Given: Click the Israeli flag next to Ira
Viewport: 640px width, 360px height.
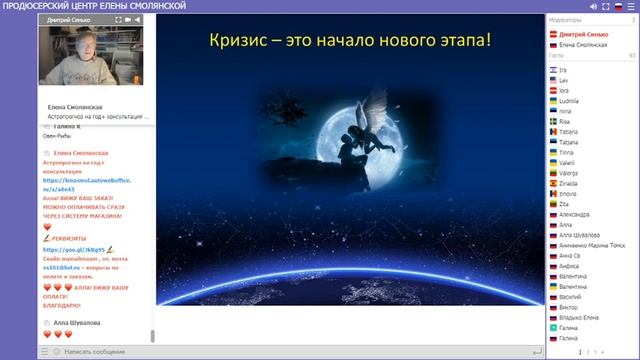Looking at the screenshot, I should click(x=553, y=70).
